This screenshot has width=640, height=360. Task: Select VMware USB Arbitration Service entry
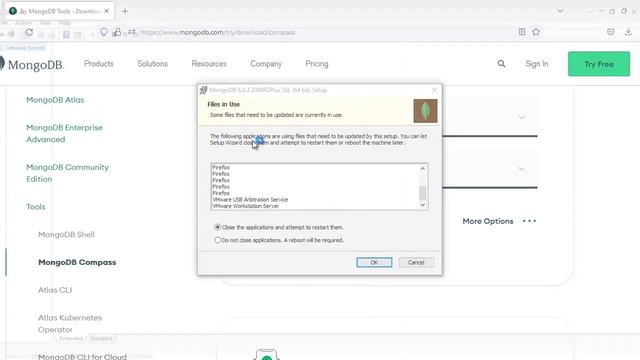[x=250, y=200]
